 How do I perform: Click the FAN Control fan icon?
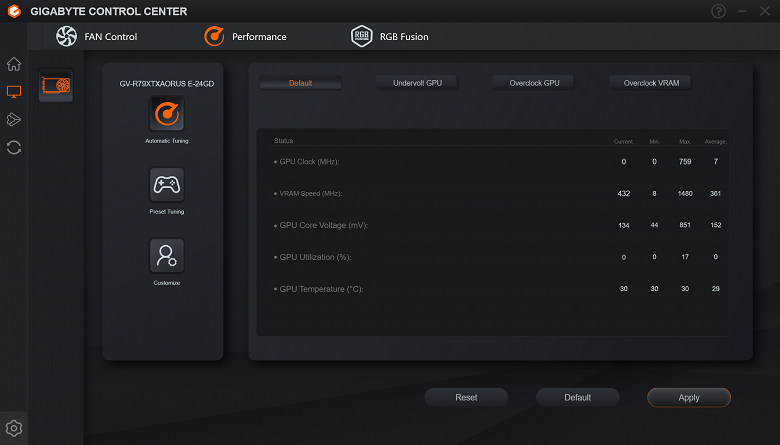pyautogui.click(x=67, y=36)
